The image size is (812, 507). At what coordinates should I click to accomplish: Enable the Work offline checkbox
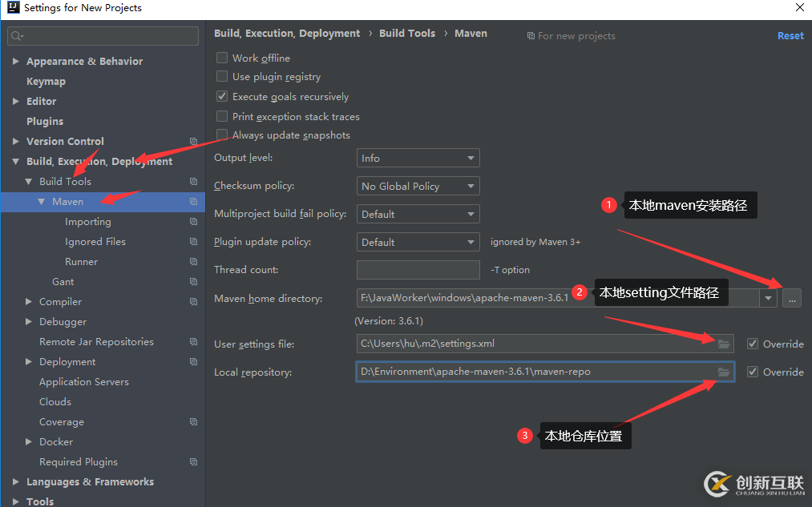coord(222,58)
